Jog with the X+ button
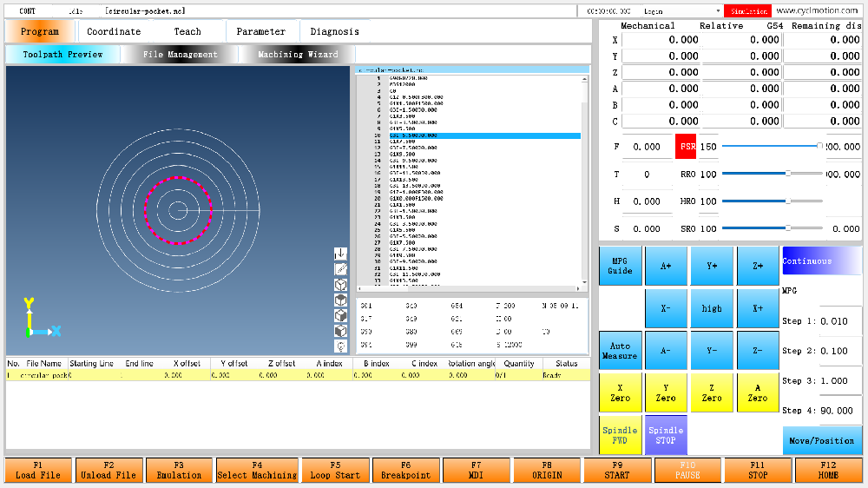 tap(758, 308)
